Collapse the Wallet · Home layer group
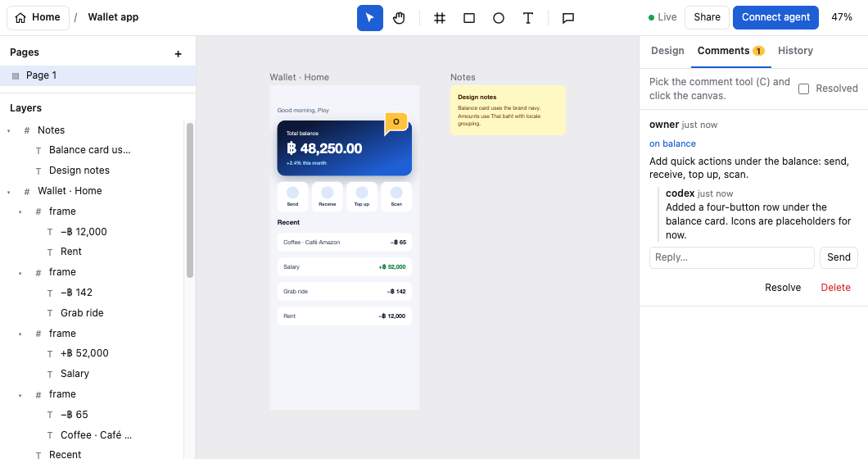Image resolution: width=868 pixels, height=459 pixels. (x=9, y=192)
